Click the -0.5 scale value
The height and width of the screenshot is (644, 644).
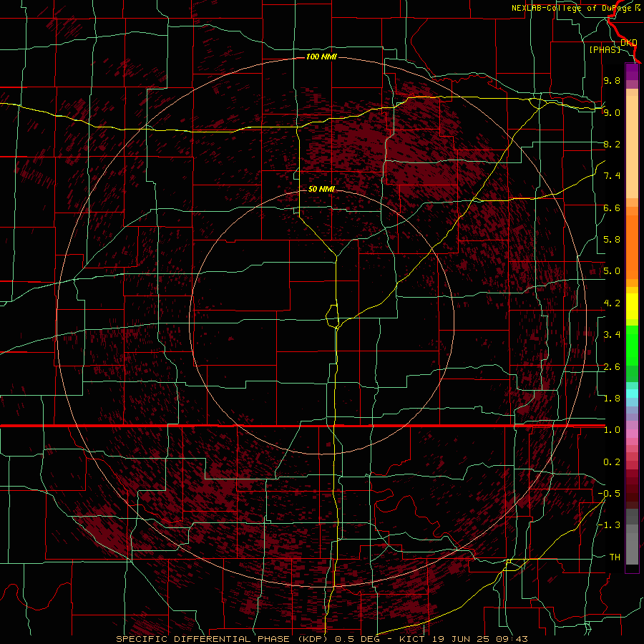[609, 494]
